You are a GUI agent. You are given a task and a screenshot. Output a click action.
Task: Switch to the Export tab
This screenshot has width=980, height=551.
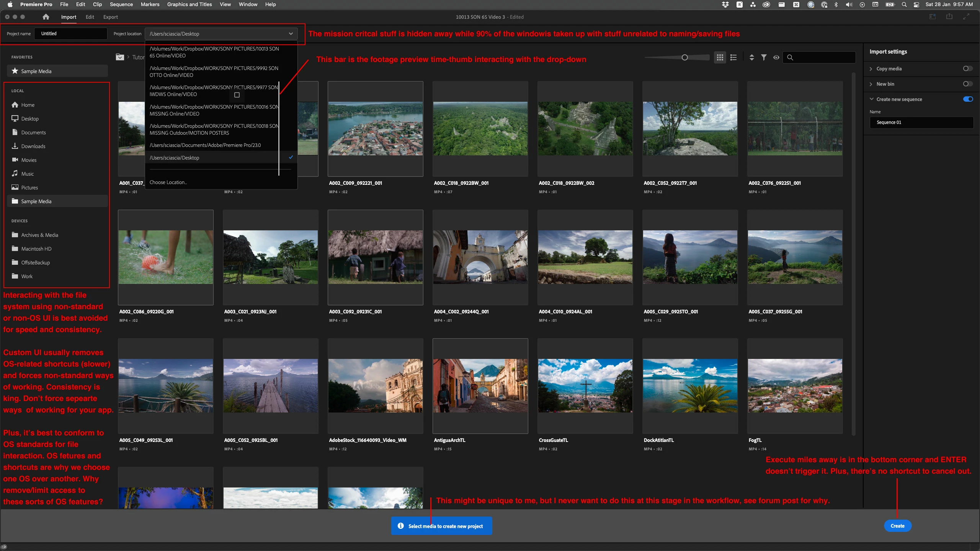110,17
